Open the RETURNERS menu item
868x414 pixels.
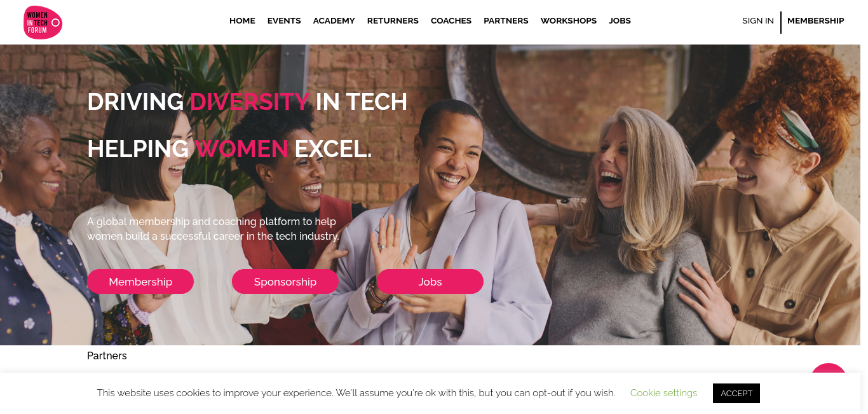pyautogui.click(x=393, y=20)
